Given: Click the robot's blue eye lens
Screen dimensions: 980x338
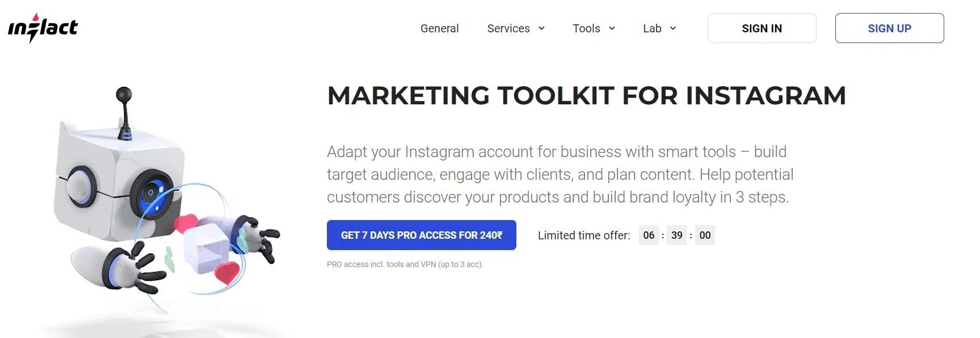Looking at the screenshot, I should click(152, 193).
